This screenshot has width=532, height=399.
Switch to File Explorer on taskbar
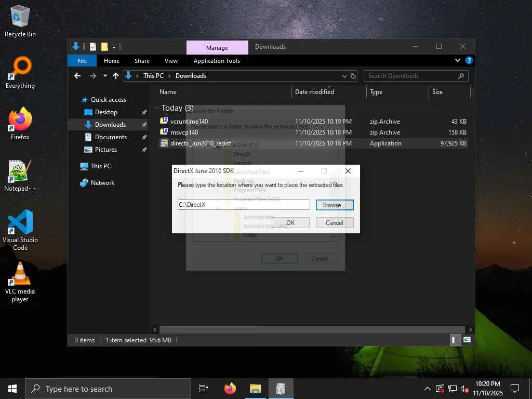point(255,389)
